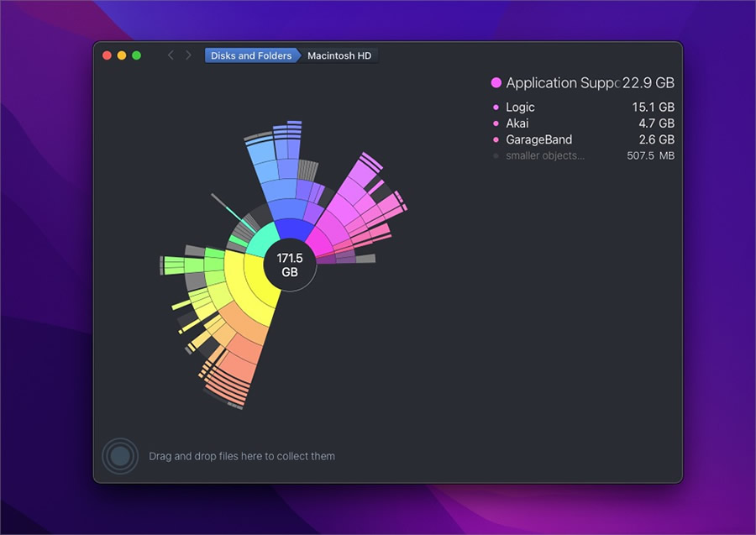
Task: Click the collector drop circle icon
Action: (120, 456)
